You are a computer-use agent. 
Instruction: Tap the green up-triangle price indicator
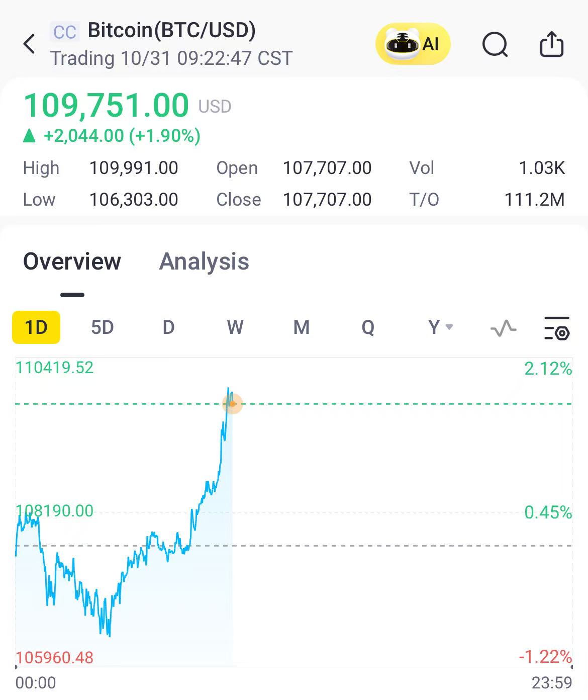[x=30, y=136]
